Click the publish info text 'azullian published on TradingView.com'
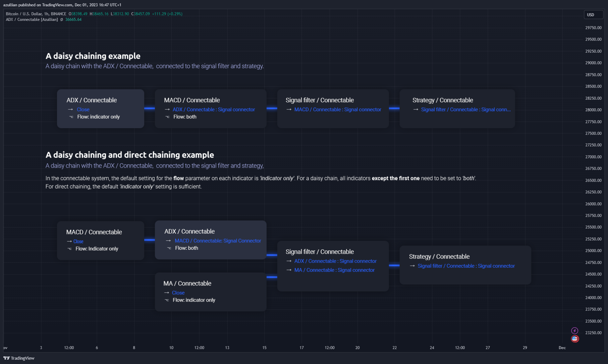 38,5
